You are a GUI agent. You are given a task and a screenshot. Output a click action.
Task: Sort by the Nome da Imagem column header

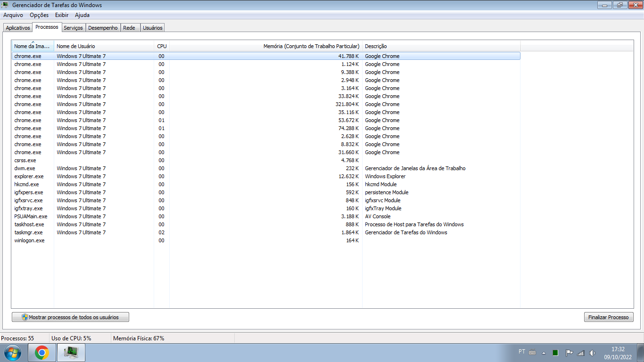[33, 46]
